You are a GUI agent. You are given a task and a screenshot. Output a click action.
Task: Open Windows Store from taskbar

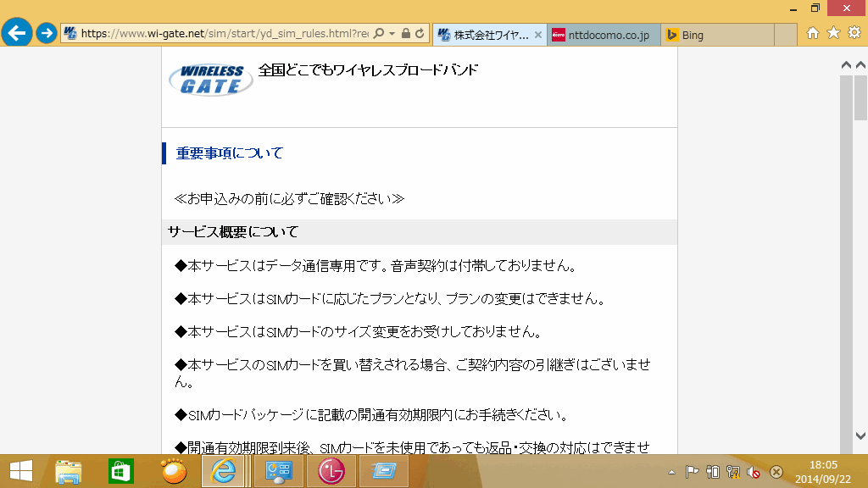(x=121, y=471)
